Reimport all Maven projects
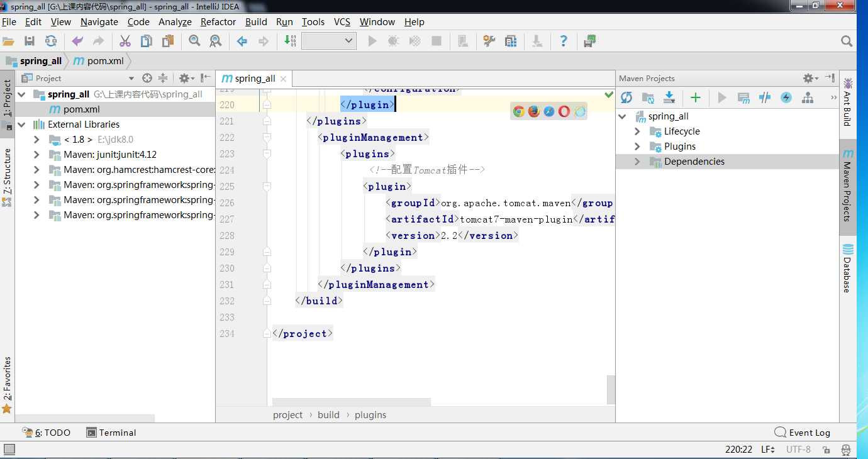 [x=626, y=97]
